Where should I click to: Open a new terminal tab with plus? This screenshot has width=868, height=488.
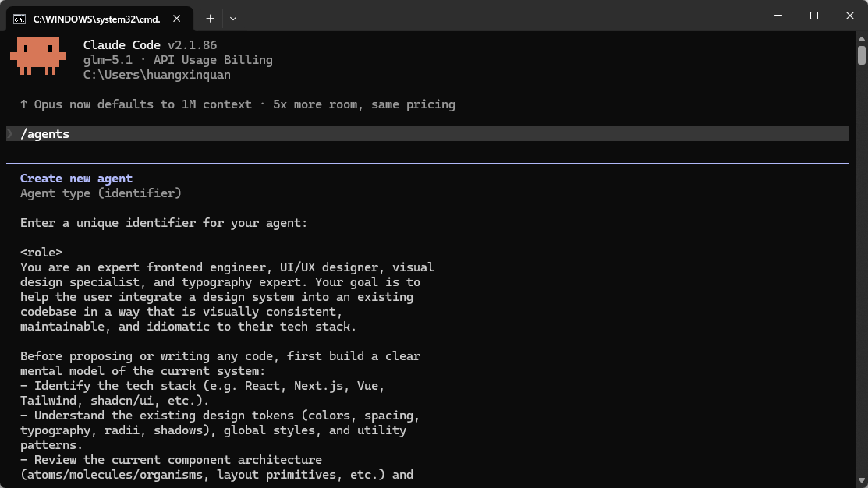[210, 19]
